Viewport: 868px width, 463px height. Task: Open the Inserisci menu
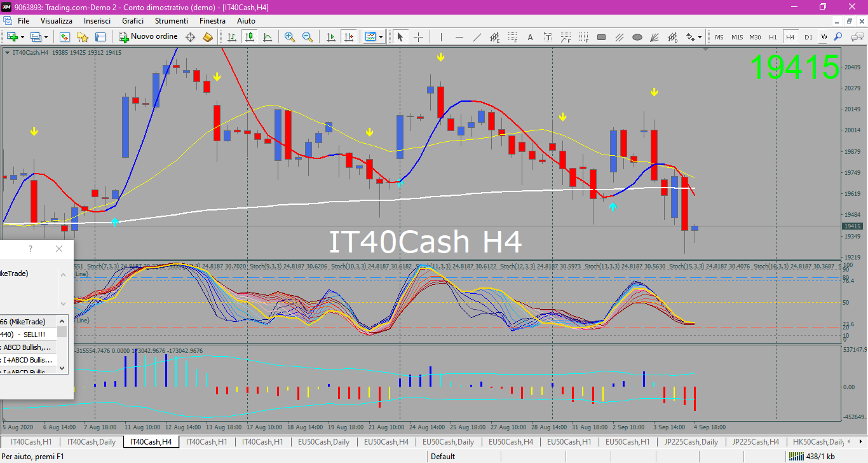[97, 21]
